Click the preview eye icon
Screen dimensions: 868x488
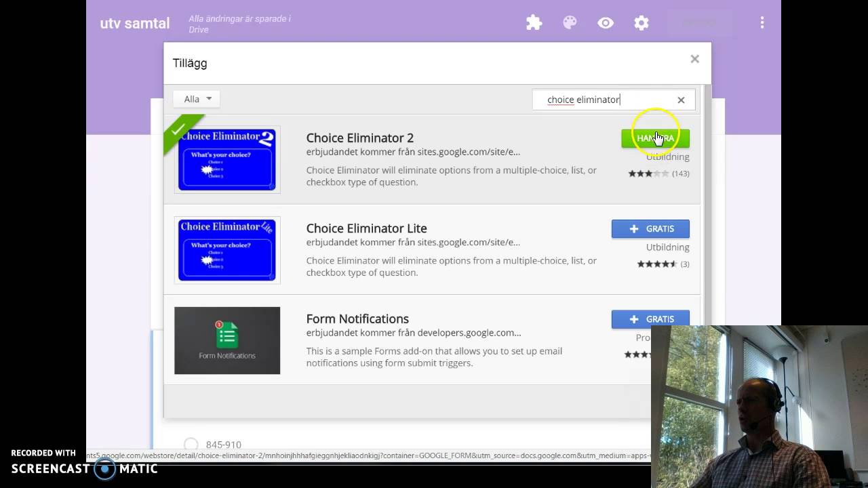[x=606, y=23]
